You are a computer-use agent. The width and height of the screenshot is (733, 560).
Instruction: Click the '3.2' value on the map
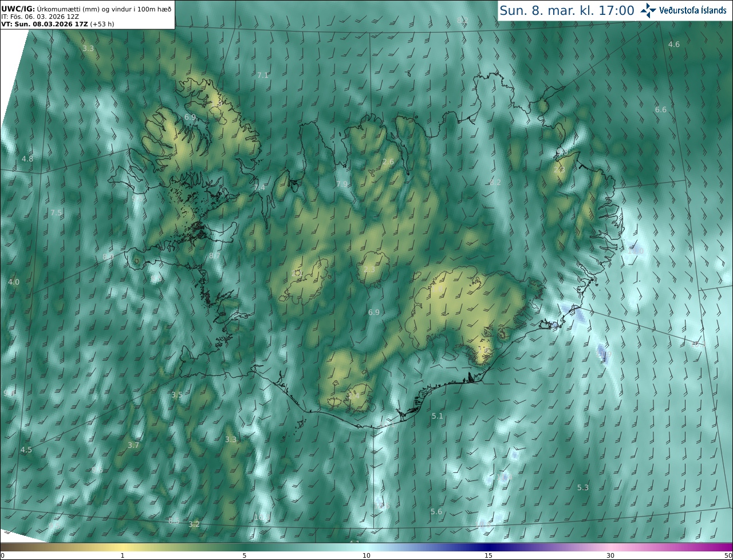point(194,524)
